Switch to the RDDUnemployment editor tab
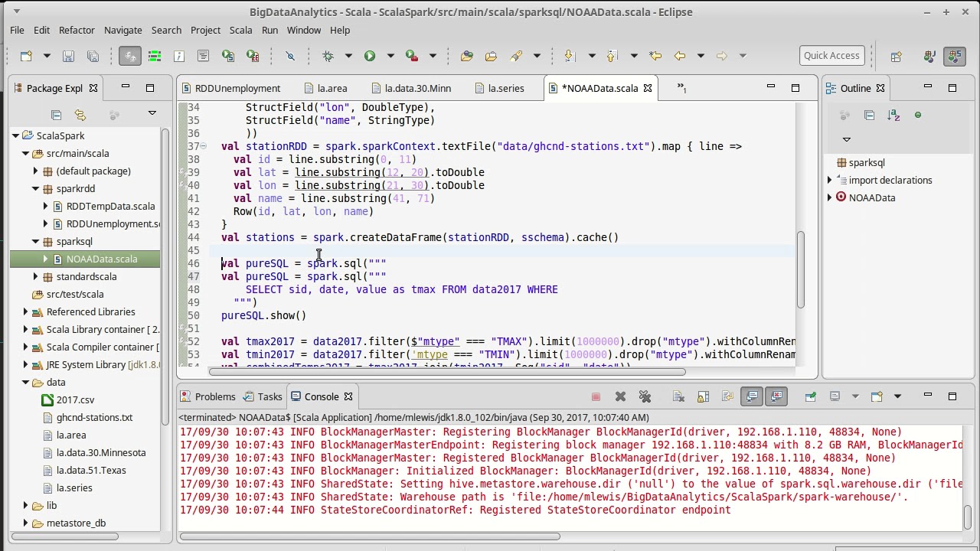This screenshot has height=551, width=980. (230, 88)
